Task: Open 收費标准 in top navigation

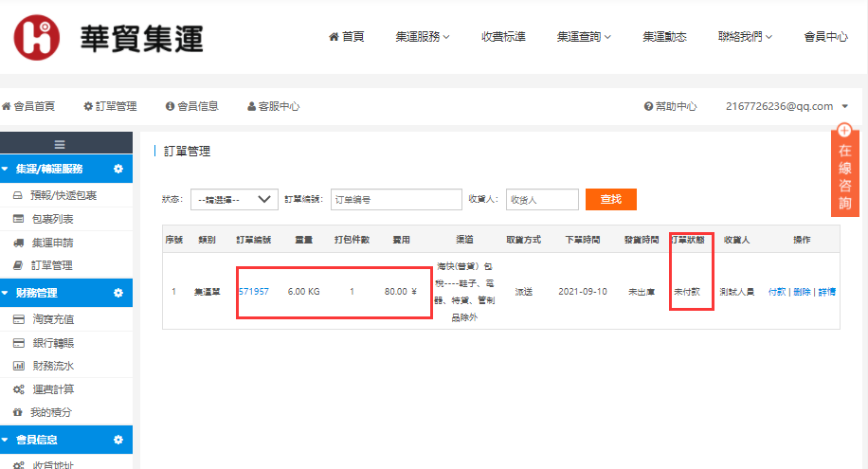Action: (x=503, y=37)
